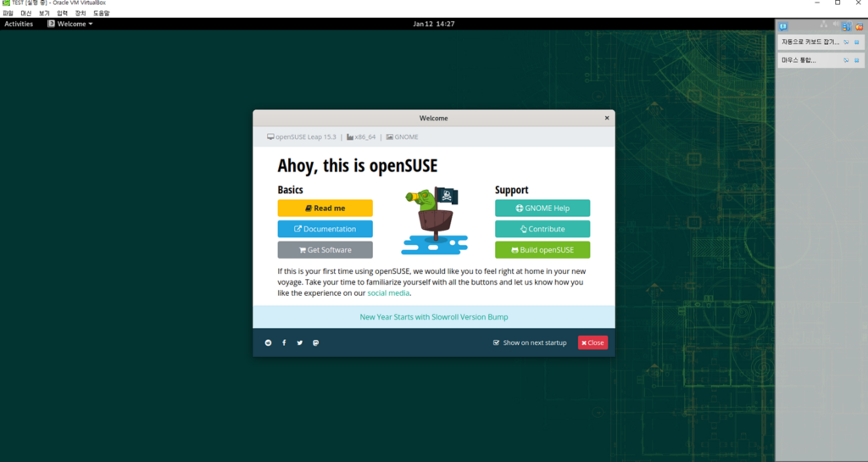Image resolution: width=868 pixels, height=462 pixels.
Task: Open New Year Starts with Slowroll Version Bump
Action: point(434,317)
